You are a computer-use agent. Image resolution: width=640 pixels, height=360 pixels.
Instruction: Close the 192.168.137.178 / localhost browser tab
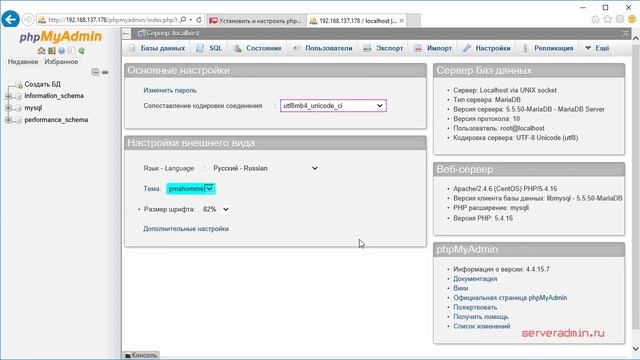402,20
